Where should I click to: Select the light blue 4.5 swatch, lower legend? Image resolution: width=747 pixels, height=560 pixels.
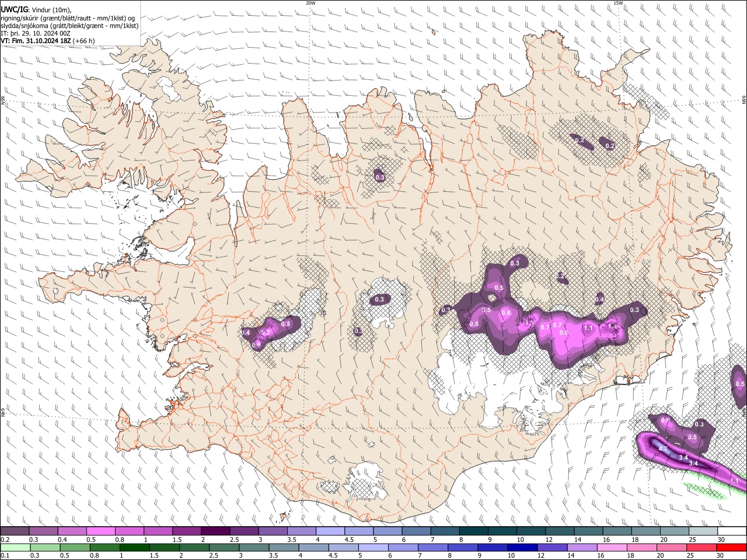click(x=343, y=547)
